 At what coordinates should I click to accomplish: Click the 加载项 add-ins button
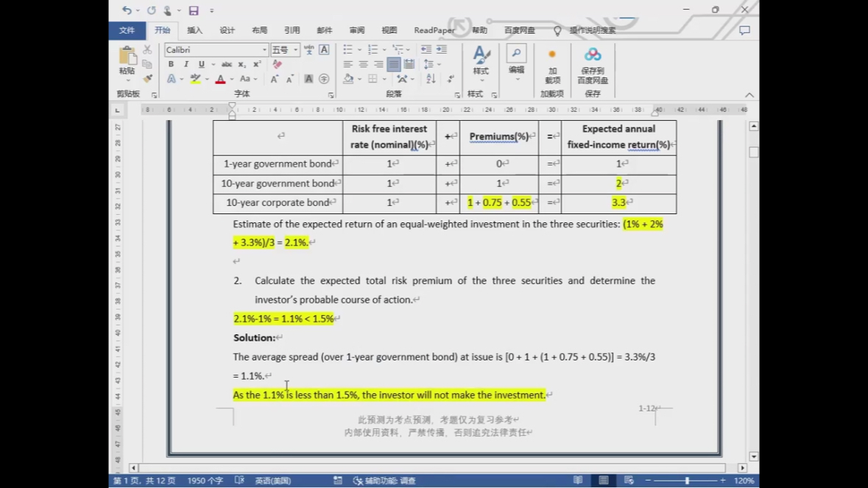(552, 66)
